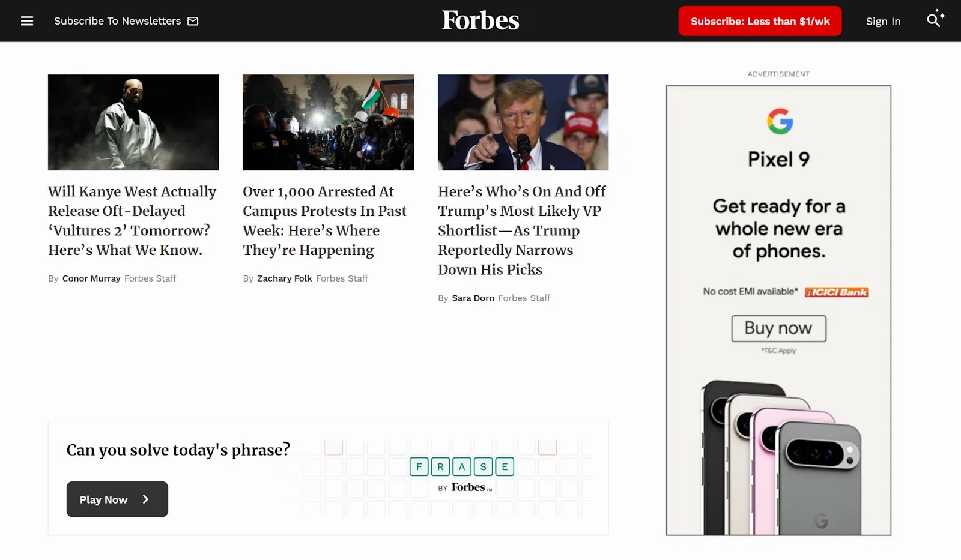Click 'Forbes Staff' next to Sara Dorn
Screen dimensions: 961x560
pyautogui.click(x=524, y=298)
